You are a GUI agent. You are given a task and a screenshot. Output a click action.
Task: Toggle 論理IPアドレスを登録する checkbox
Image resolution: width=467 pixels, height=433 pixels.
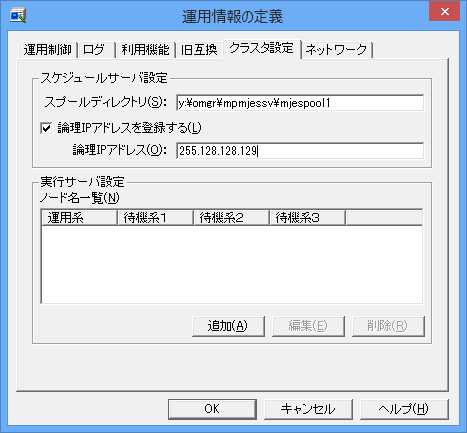pos(46,128)
